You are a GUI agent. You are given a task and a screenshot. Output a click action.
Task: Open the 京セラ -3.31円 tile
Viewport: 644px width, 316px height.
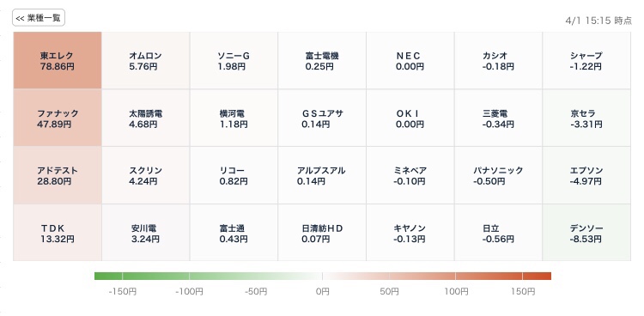coord(586,118)
